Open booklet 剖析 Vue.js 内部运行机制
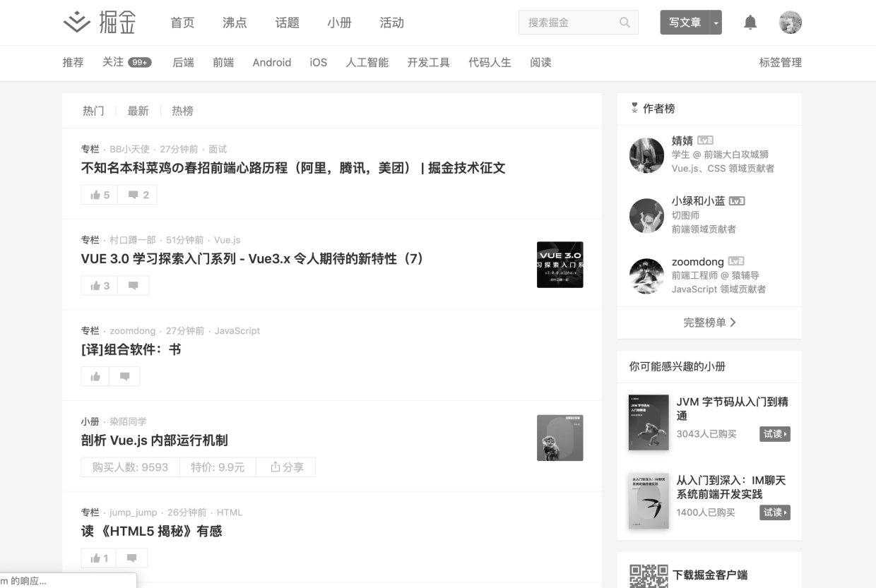The width and height of the screenshot is (876, 588). click(155, 440)
